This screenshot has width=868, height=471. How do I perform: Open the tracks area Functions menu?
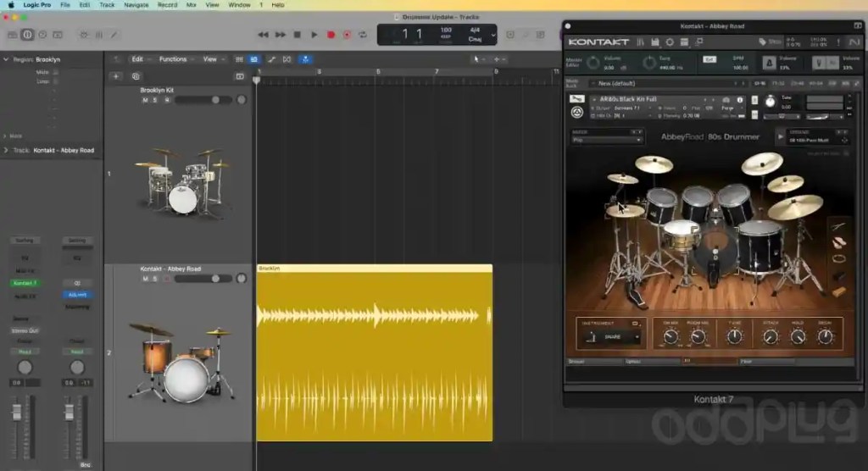pos(175,59)
